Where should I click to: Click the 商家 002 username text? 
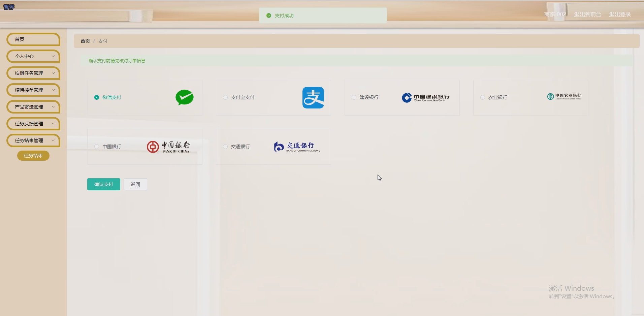[555, 14]
